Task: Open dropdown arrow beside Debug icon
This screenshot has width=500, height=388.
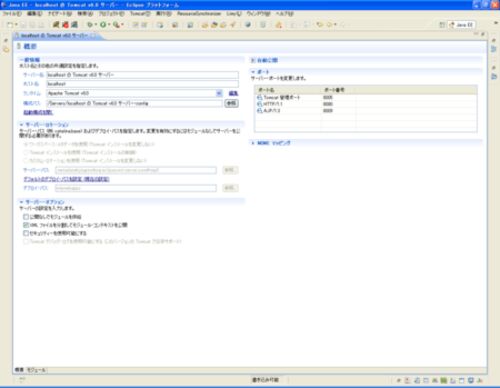Action: tap(95, 25)
